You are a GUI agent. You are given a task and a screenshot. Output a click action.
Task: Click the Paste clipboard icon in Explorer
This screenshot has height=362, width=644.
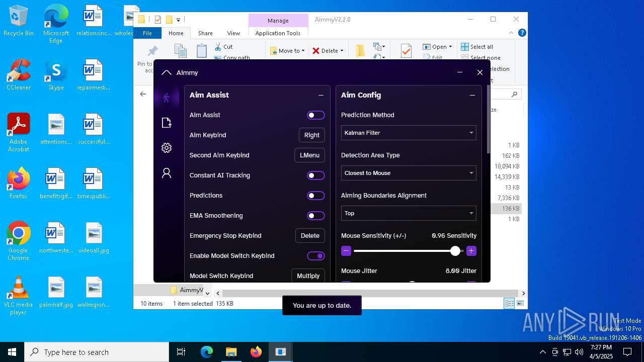click(x=202, y=51)
